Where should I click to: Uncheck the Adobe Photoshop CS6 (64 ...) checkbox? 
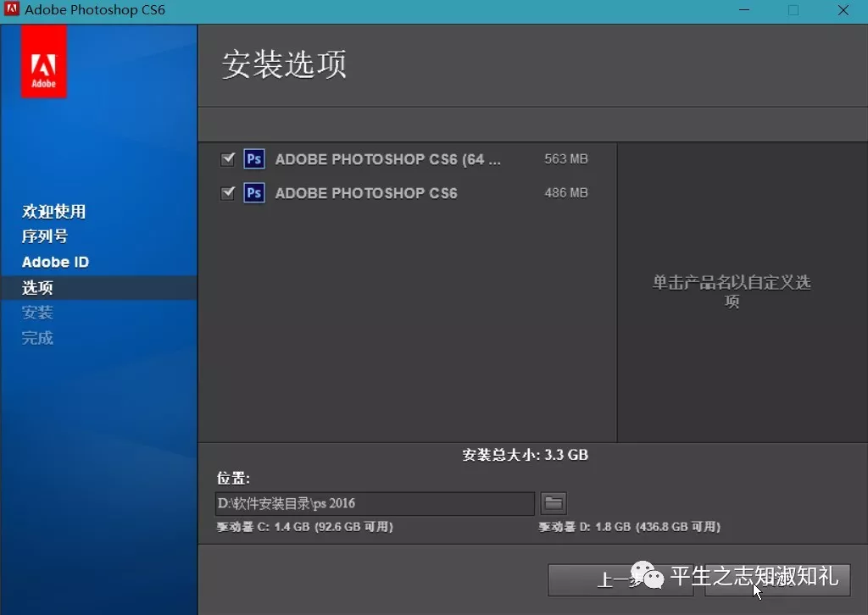point(227,159)
